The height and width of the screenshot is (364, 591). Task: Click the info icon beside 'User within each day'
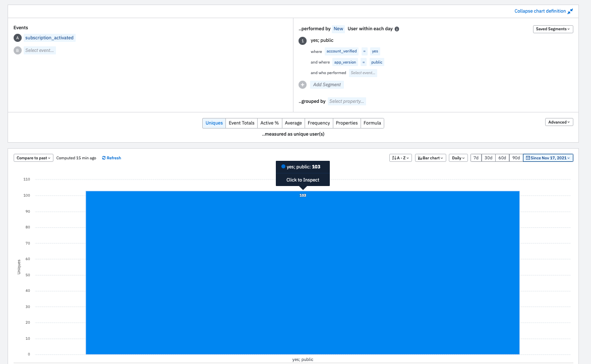coord(397,29)
